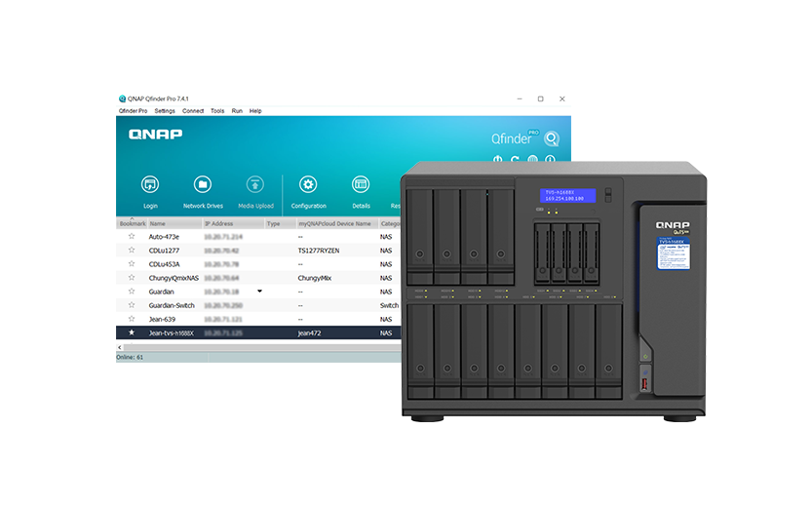Open the Connect menu
Screen dimensions: 812x507
point(193,111)
